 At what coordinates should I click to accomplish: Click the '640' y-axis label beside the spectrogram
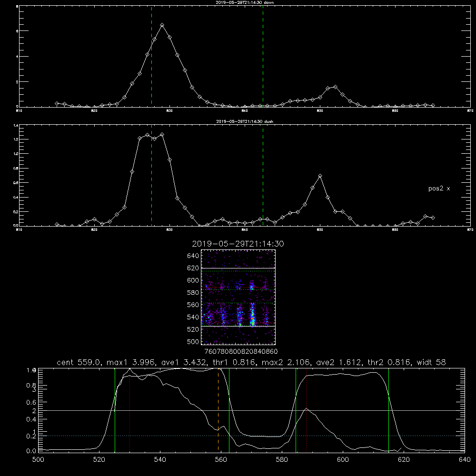[193, 256]
